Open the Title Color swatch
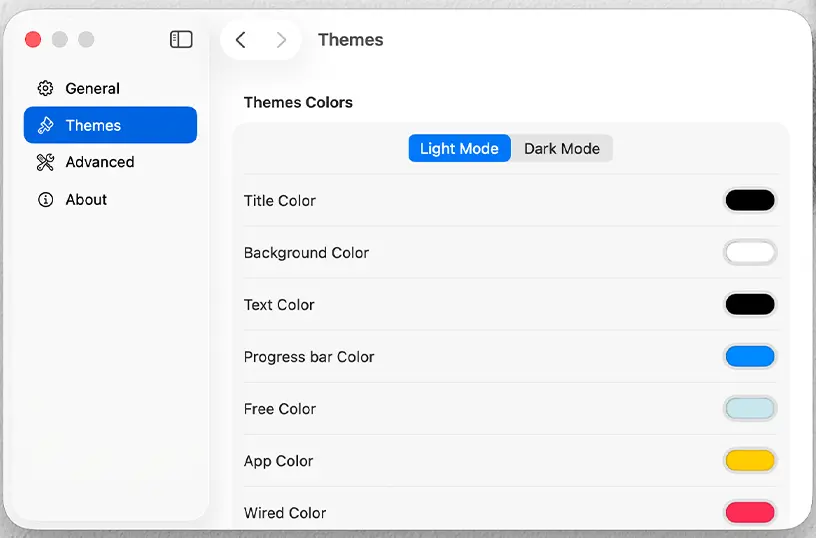Image resolution: width=816 pixels, height=538 pixels. 749,200
